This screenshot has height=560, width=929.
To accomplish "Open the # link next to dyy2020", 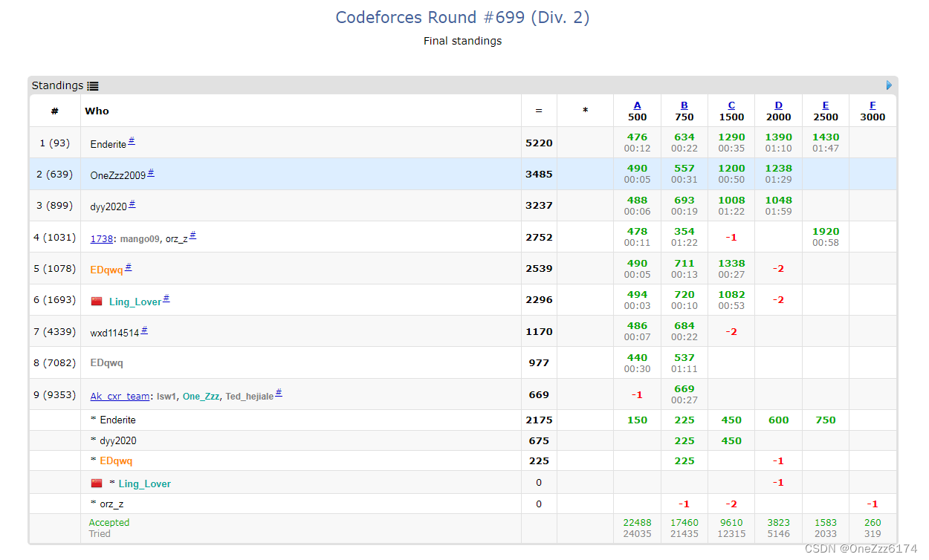I will click(132, 204).
